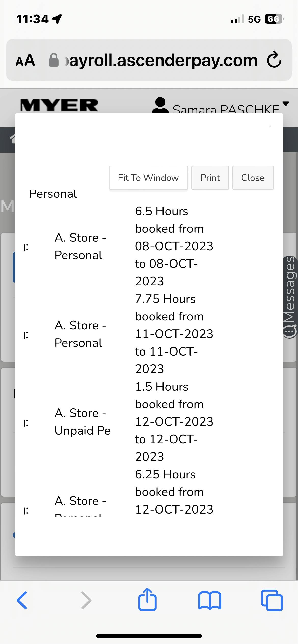This screenshot has height=644, width=298.
Task: Tap the home icon behind the dialog
Action: click(13, 139)
